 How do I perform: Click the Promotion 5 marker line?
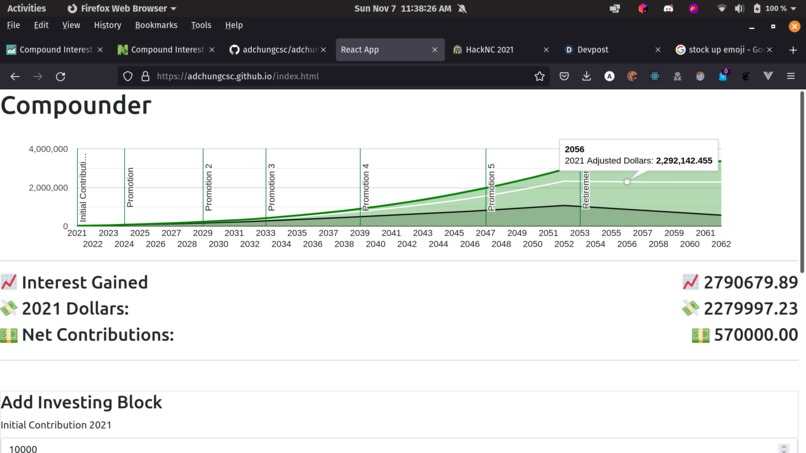[486, 187]
